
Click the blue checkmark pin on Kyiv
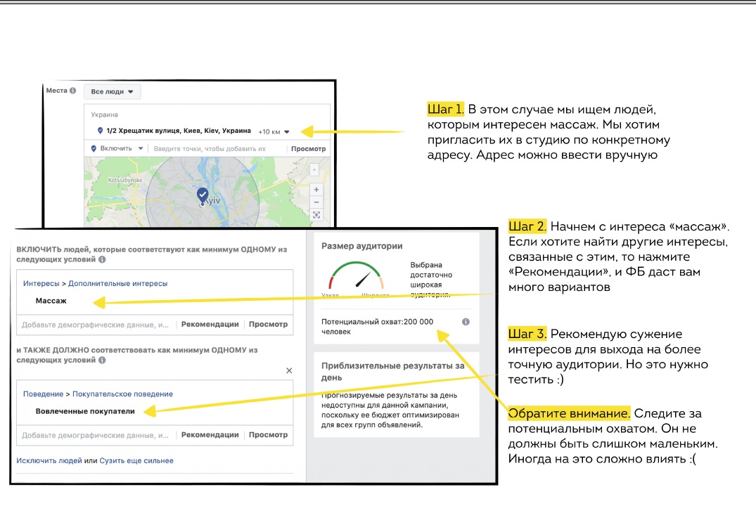tap(203, 195)
